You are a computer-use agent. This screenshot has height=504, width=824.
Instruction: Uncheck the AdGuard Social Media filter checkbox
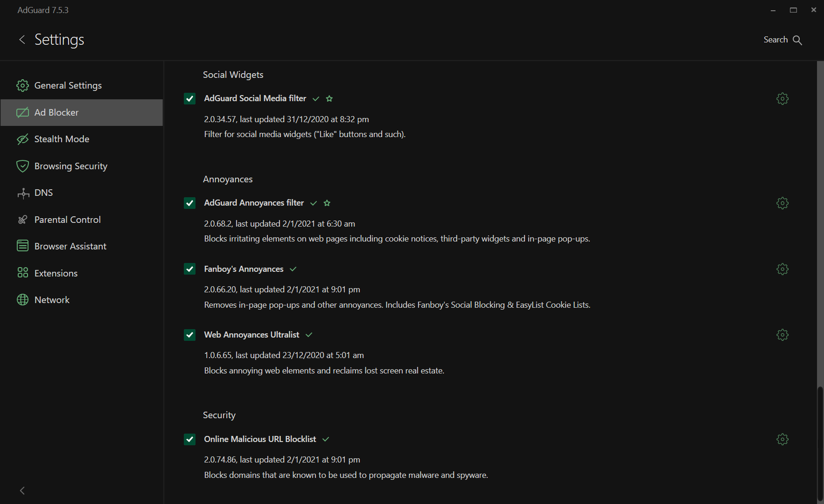[189, 99]
